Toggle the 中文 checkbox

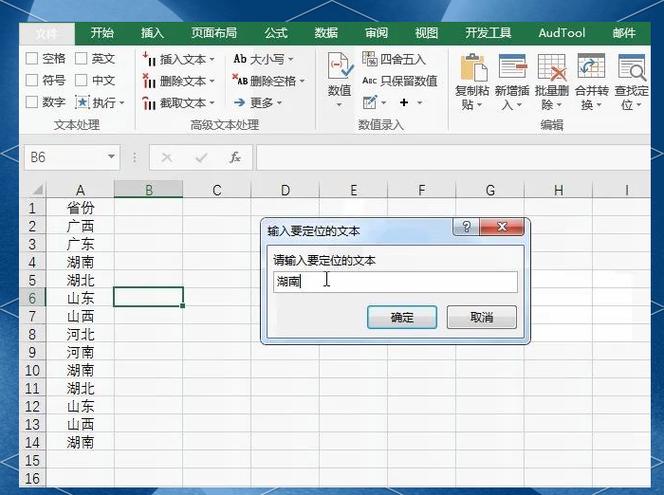tap(81, 80)
